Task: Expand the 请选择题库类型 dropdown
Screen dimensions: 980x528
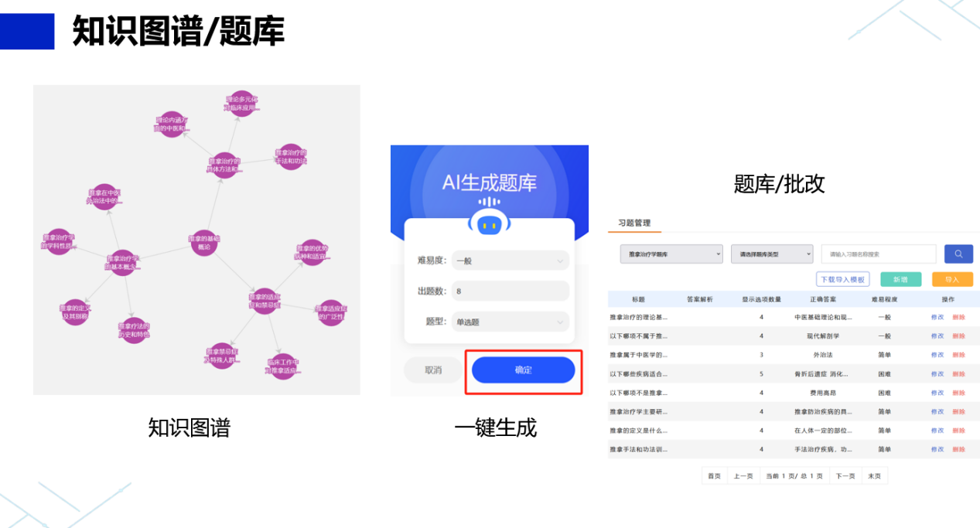Action: pos(771,254)
